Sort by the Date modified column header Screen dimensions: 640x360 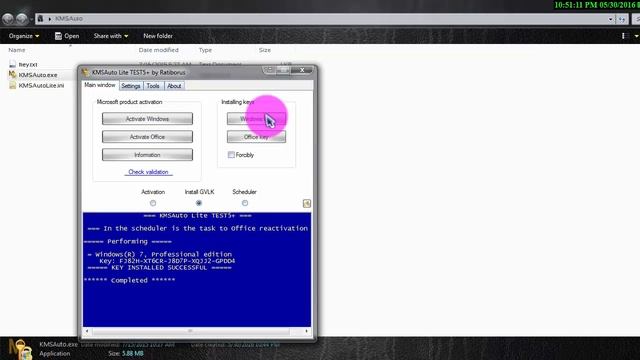(158, 50)
